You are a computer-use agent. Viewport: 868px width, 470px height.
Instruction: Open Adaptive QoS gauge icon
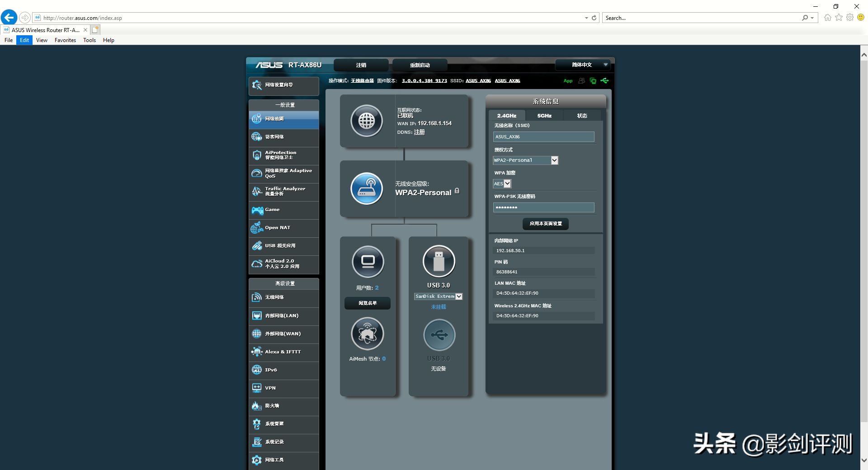[257, 173]
